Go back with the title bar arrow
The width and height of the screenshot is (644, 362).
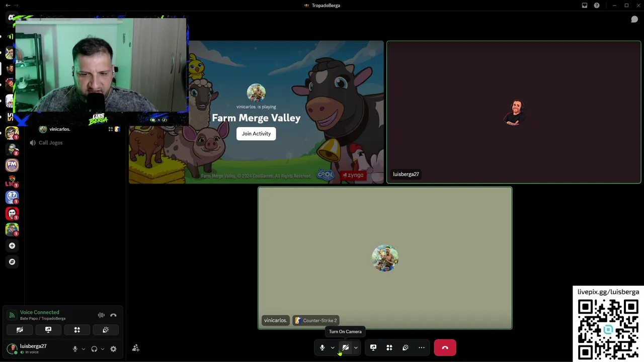(8, 6)
